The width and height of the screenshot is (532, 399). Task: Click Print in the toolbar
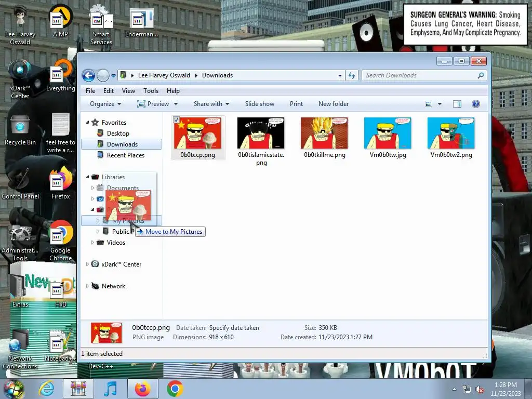click(x=296, y=104)
